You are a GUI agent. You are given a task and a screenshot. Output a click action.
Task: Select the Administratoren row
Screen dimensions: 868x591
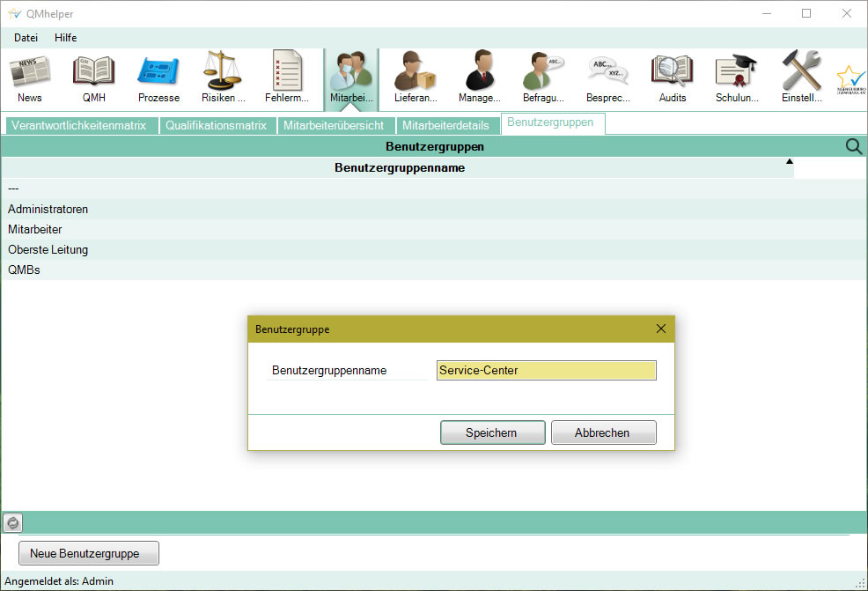[x=48, y=209]
